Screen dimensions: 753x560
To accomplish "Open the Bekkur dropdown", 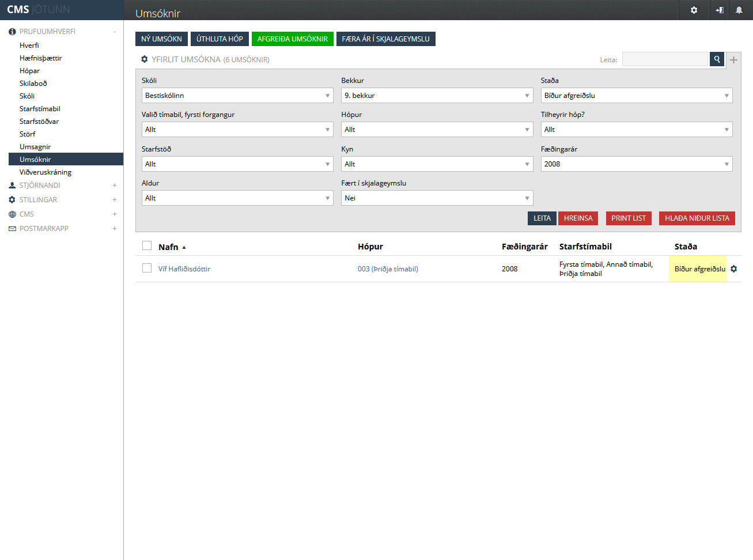I will [437, 96].
